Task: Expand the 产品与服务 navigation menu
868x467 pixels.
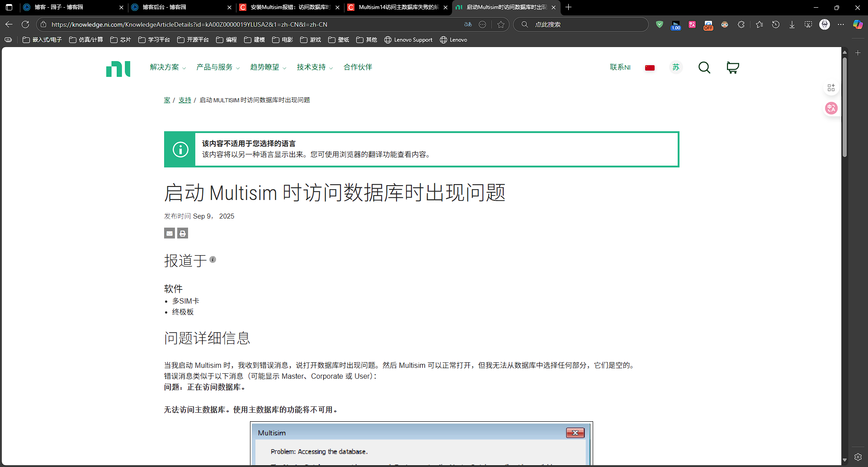Action: [x=218, y=67]
